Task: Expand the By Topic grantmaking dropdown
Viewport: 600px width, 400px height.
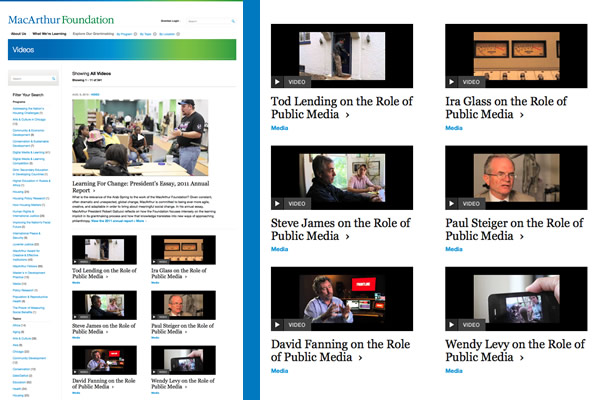Action: pyautogui.click(x=146, y=34)
